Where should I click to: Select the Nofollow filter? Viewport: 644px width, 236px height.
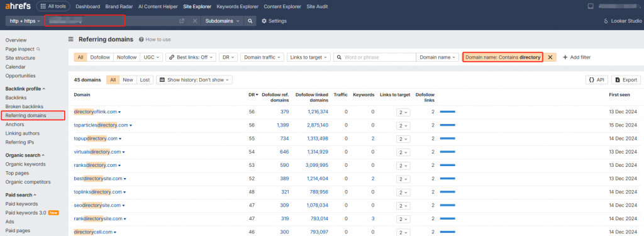coord(126,57)
